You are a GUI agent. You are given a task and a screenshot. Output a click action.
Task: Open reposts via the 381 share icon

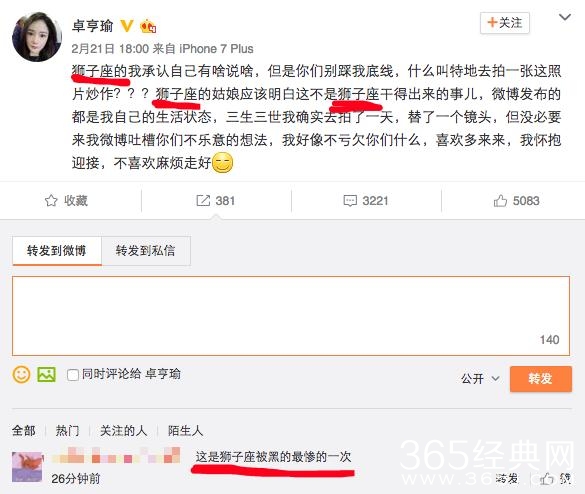tap(203, 201)
